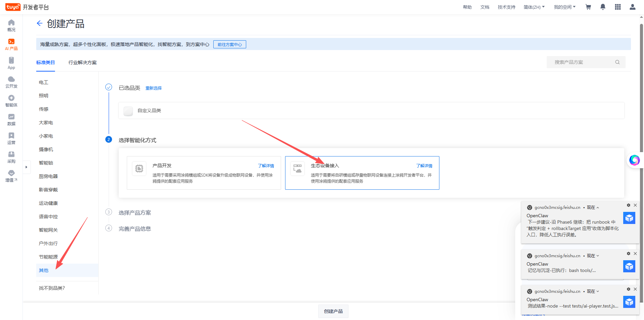This screenshot has height=320, width=644.
Task: Focus the 搜索产品方案 search field
Action: point(586,62)
